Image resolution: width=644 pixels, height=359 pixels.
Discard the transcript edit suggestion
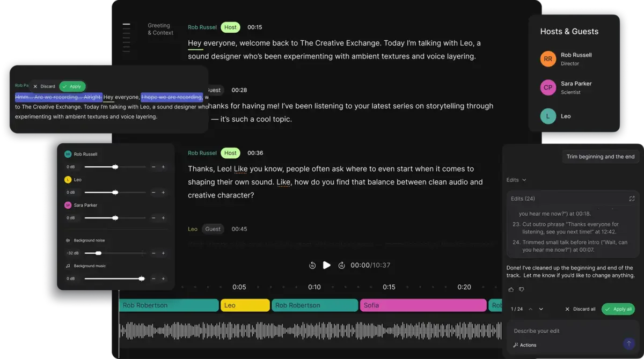[44, 86]
